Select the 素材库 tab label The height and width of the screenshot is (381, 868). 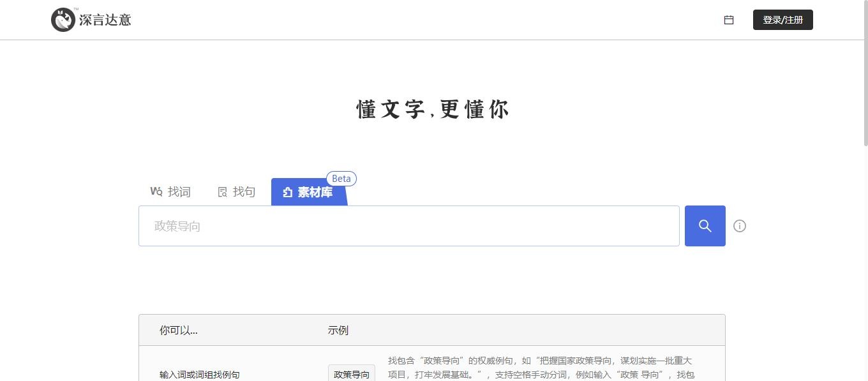[x=315, y=192]
